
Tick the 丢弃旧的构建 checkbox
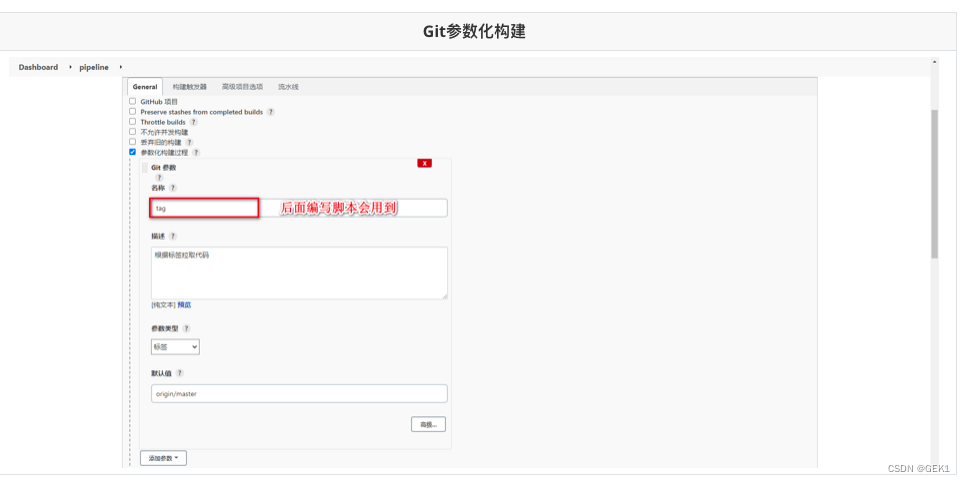tap(132, 142)
